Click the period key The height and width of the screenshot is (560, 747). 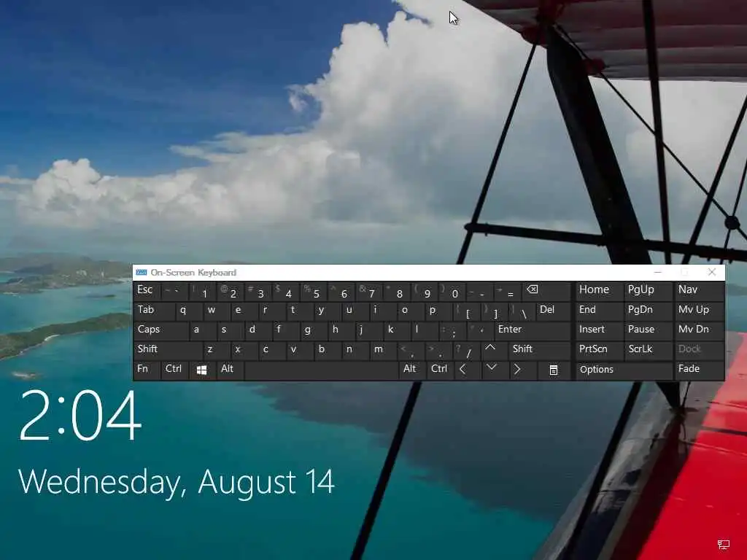point(438,350)
